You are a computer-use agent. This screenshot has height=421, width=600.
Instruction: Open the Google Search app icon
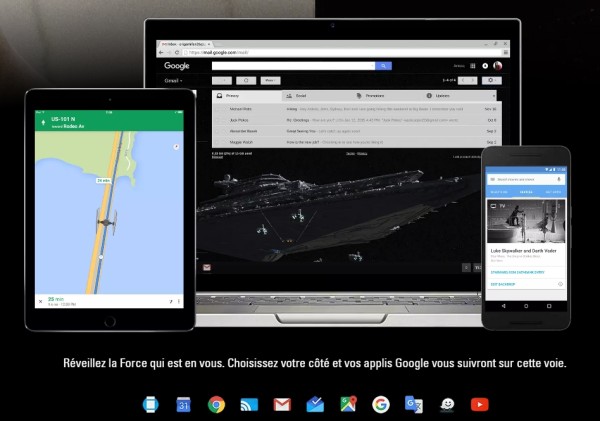(381, 405)
